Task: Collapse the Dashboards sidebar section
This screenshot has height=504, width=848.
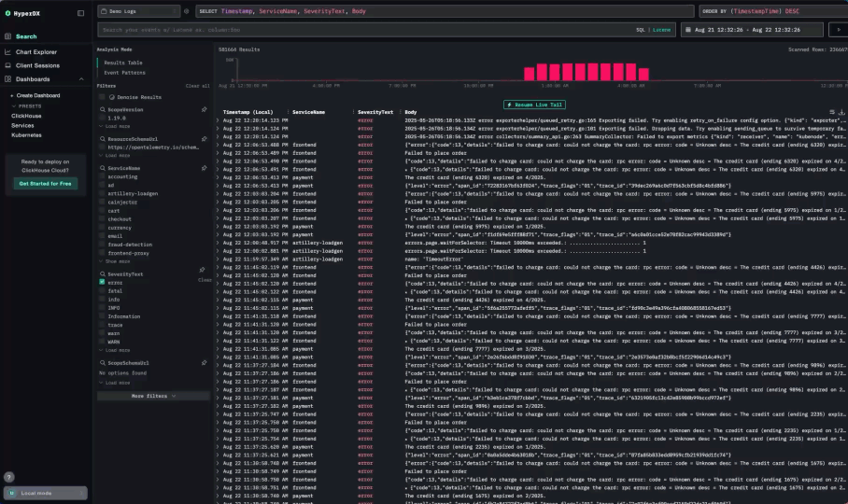Action: (x=82, y=79)
